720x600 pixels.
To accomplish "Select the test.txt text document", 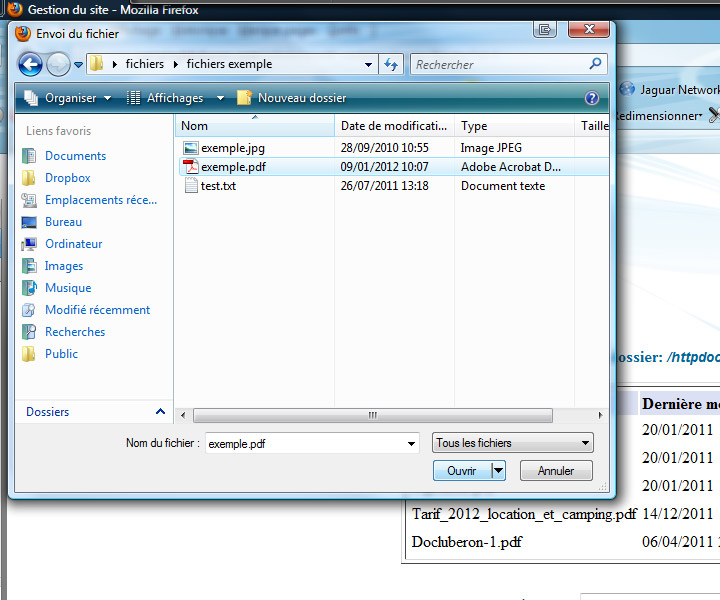I will click(x=218, y=186).
